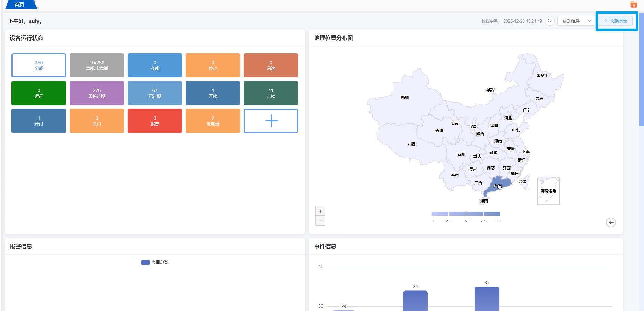The image size is (644, 311).
Task: Click the map back arrow icon
Action: [611, 222]
